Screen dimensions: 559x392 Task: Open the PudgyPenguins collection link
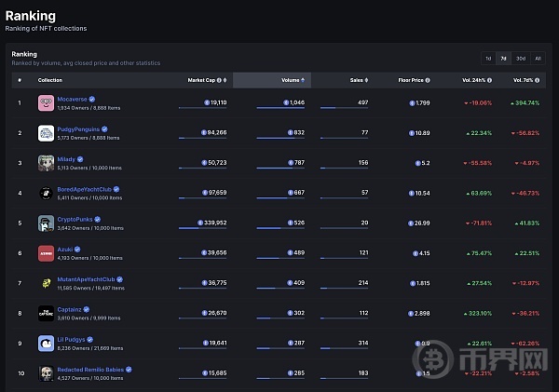point(78,129)
